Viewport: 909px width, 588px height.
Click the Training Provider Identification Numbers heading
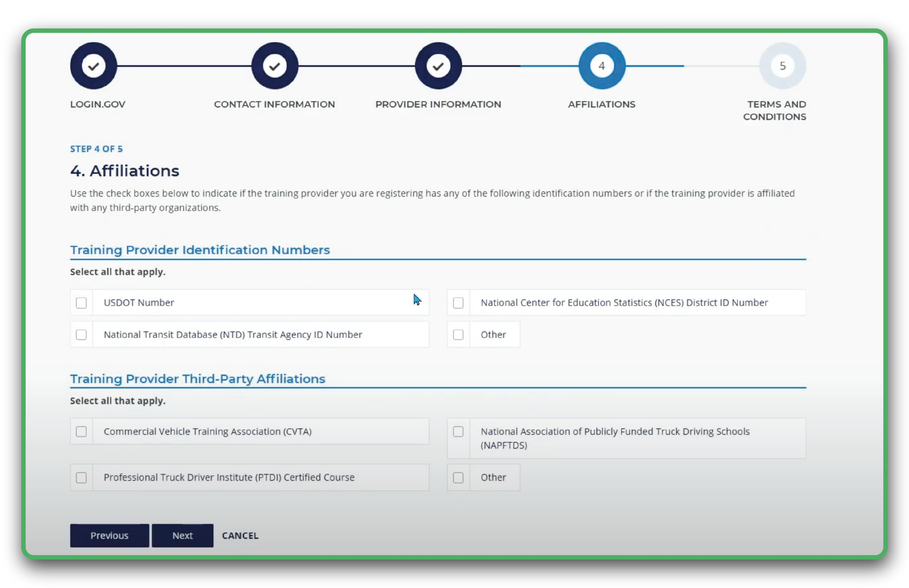pyautogui.click(x=200, y=250)
